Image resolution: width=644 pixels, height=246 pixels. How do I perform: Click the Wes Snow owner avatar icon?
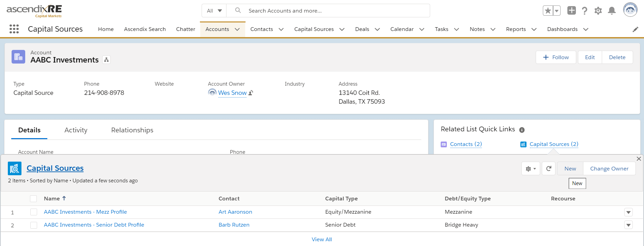212,93
